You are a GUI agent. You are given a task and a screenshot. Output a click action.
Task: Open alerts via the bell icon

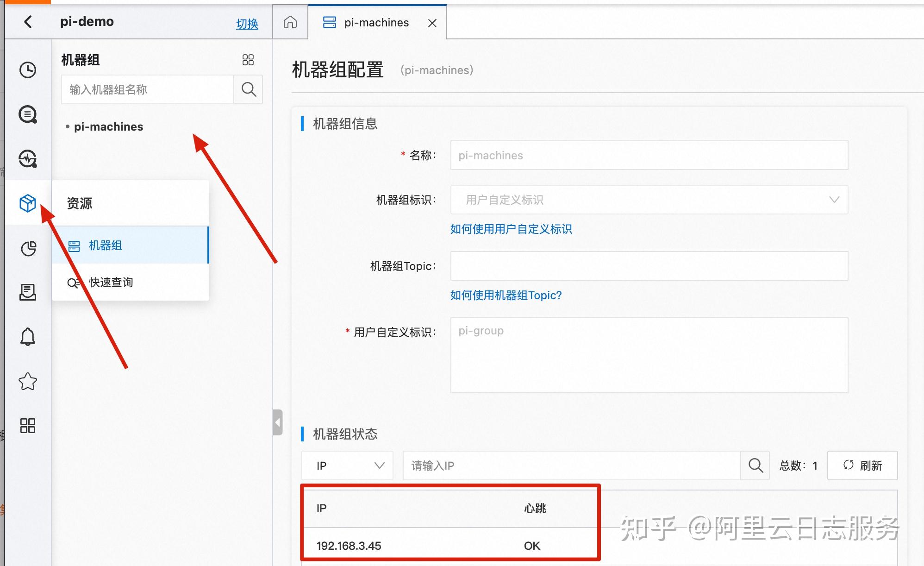pyautogui.click(x=28, y=336)
